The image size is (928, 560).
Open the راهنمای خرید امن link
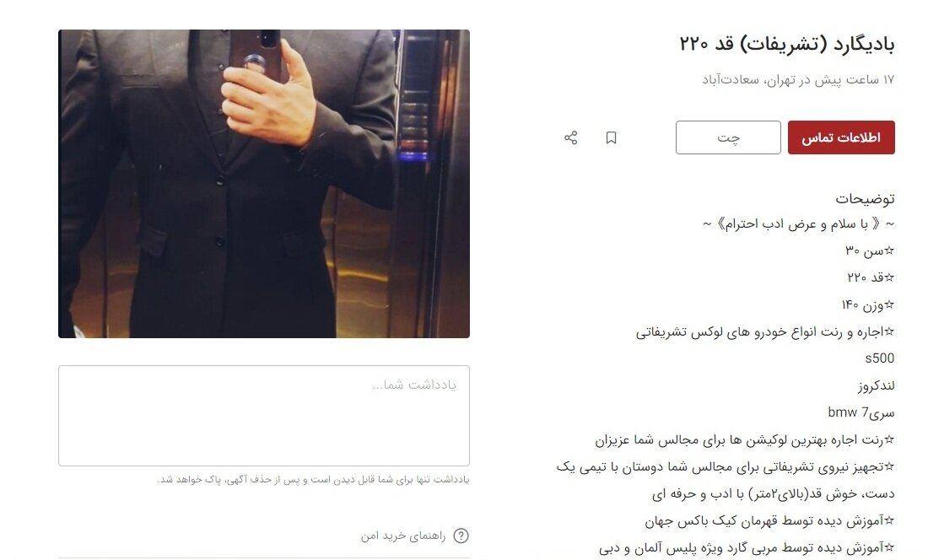tap(403, 536)
